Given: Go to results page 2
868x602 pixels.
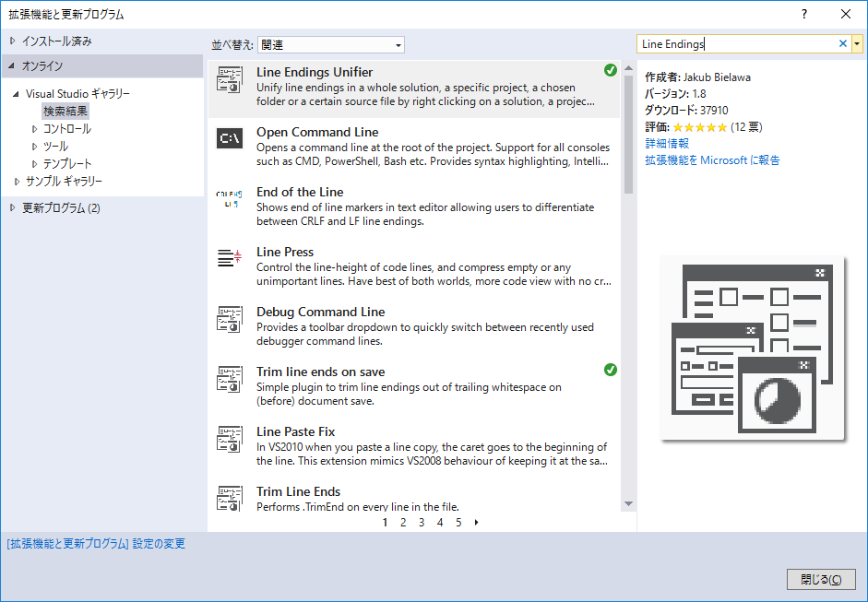Looking at the screenshot, I should pyautogui.click(x=403, y=523).
